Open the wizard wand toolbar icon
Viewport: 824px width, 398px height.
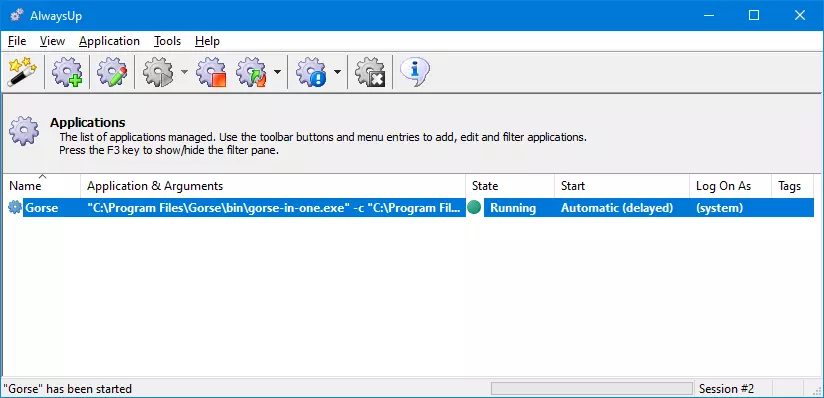point(22,72)
